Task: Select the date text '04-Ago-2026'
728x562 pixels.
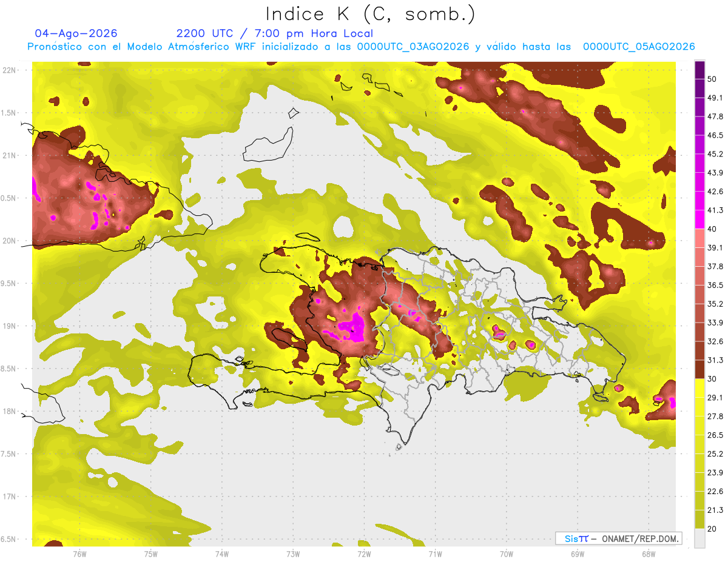Action: pyautogui.click(x=76, y=33)
